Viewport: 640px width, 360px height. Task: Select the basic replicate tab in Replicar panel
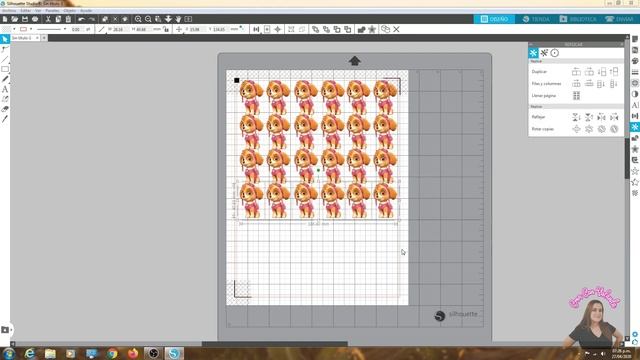pyautogui.click(x=533, y=53)
